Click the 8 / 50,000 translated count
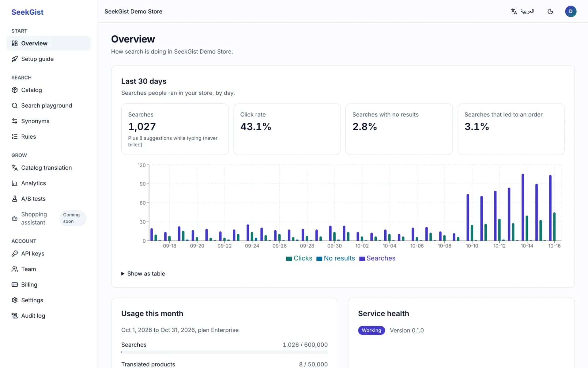This screenshot has width=588, height=368. (x=313, y=364)
